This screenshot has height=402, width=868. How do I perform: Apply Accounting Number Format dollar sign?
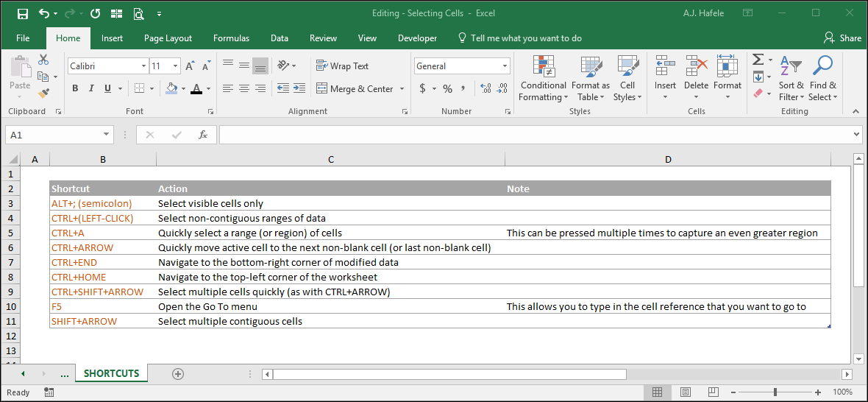point(423,88)
